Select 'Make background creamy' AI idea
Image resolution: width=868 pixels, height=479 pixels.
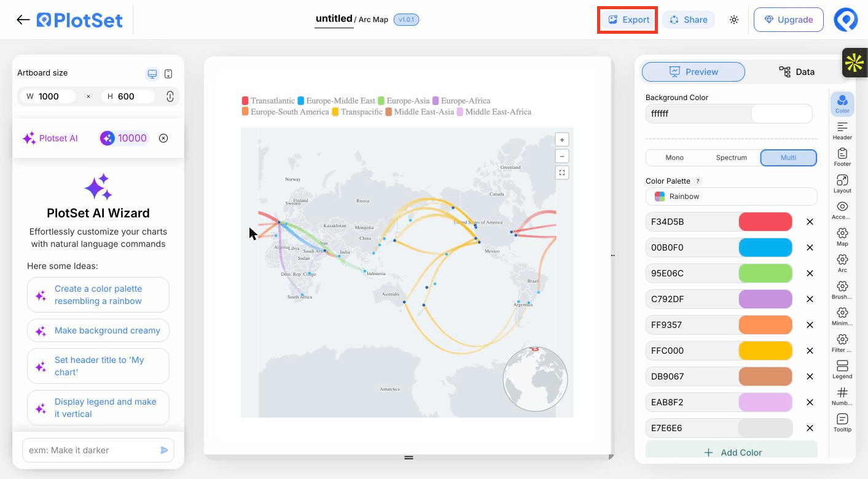(x=98, y=330)
